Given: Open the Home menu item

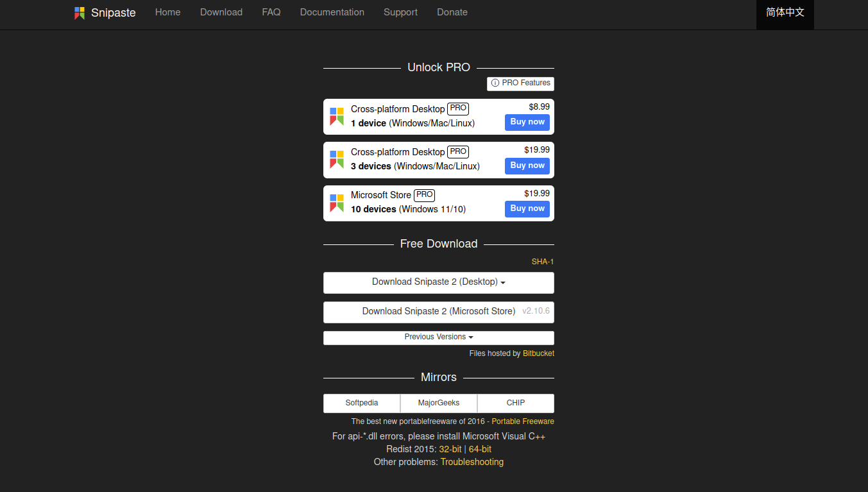Looking at the screenshot, I should click(167, 12).
